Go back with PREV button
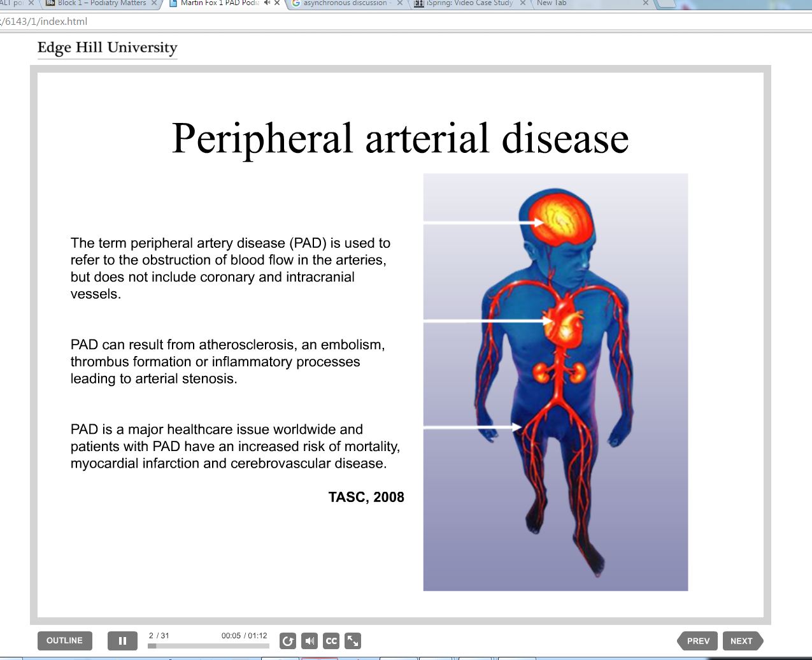812x660 pixels. (x=698, y=641)
